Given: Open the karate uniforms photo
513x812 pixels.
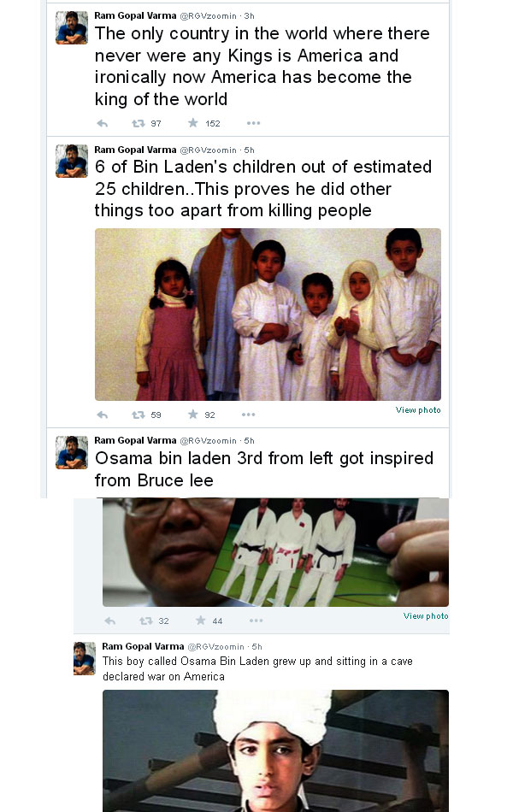Looking at the screenshot, I should point(275,552).
